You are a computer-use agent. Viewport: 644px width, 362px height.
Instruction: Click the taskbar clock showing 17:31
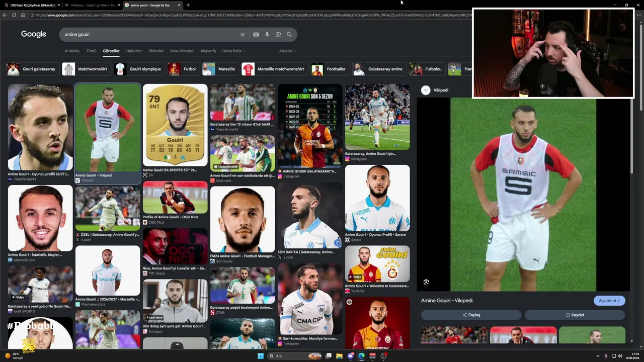click(632, 356)
